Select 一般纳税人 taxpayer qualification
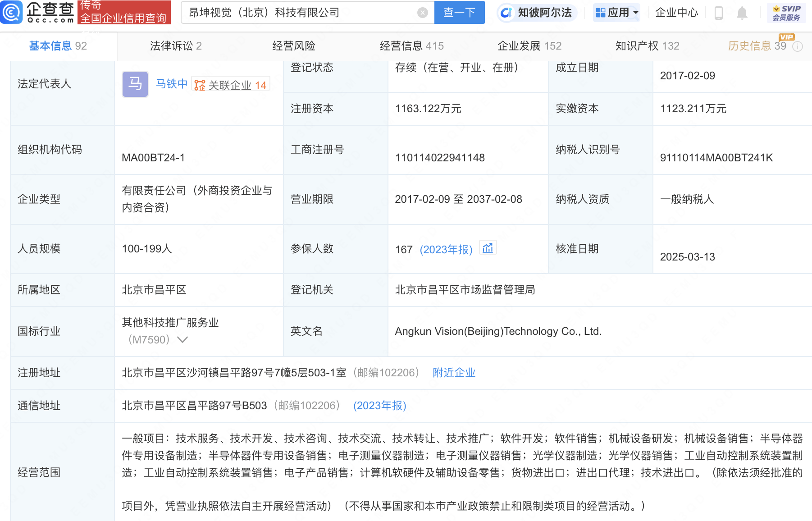 (687, 199)
